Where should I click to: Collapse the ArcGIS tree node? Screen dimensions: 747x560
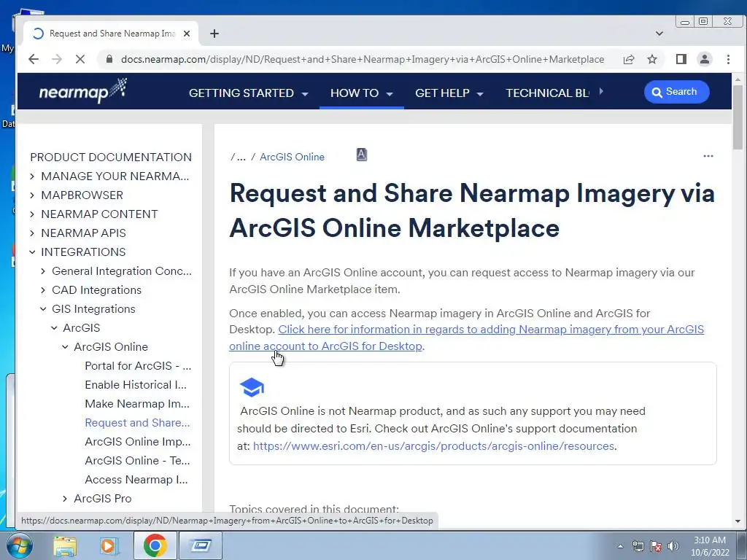[54, 328]
